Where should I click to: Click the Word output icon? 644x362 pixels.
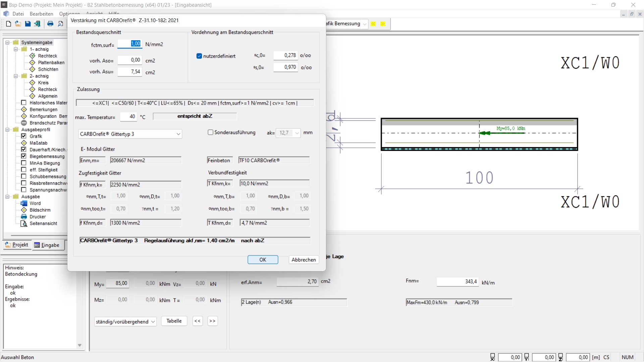point(24,203)
